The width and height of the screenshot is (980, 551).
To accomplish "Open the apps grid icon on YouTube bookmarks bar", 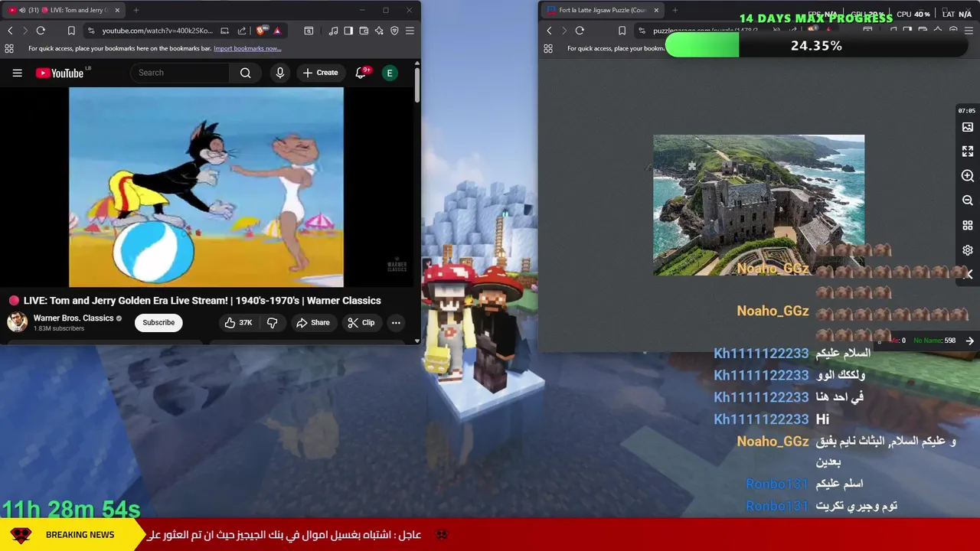I will tap(9, 48).
